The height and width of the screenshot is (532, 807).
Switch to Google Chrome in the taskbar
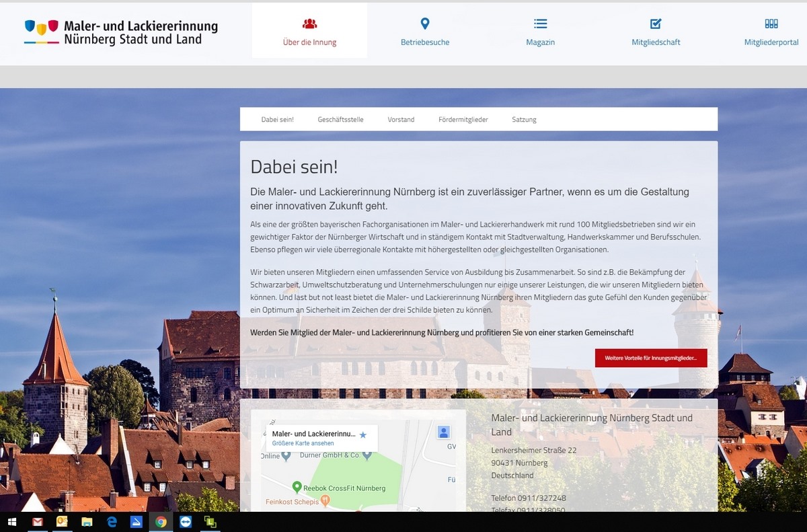pos(161,521)
